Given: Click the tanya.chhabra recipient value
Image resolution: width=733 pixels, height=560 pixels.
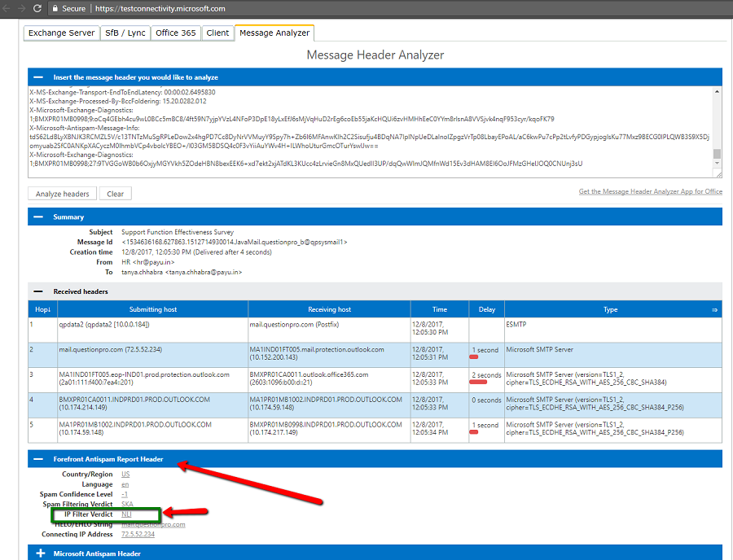Looking at the screenshot, I should [x=182, y=272].
